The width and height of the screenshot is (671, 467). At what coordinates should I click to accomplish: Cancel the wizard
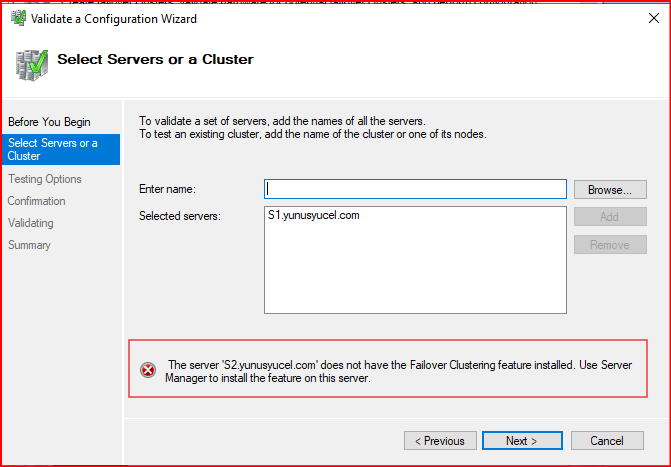click(x=606, y=441)
